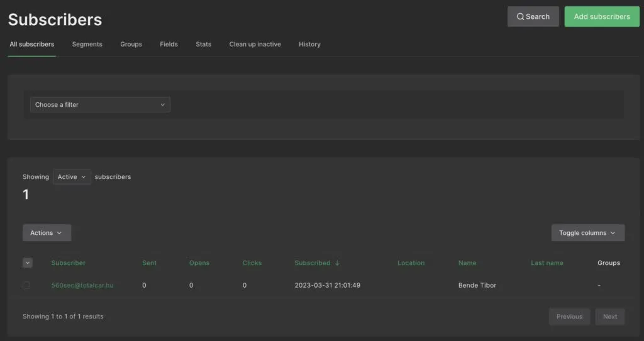Image resolution: width=644 pixels, height=341 pixels.
Task: Tick the checkbox for 560sec@totalcar.hu row
Action: tap(26, 285)
